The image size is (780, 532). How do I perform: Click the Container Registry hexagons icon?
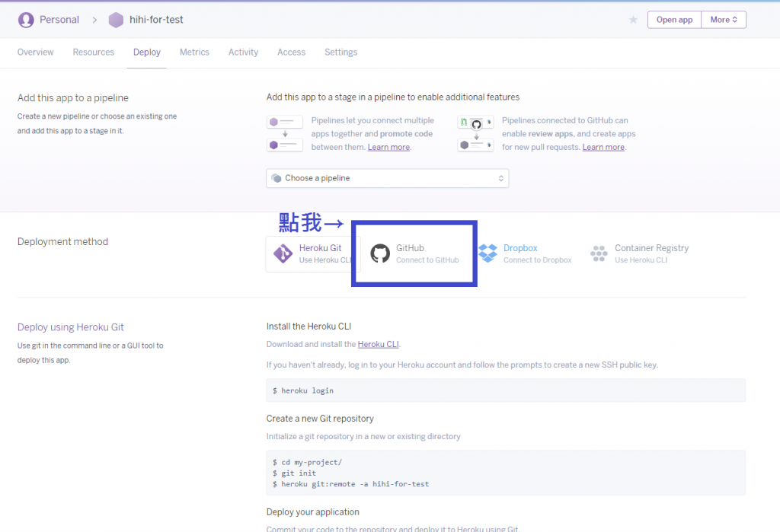(599, 253)
